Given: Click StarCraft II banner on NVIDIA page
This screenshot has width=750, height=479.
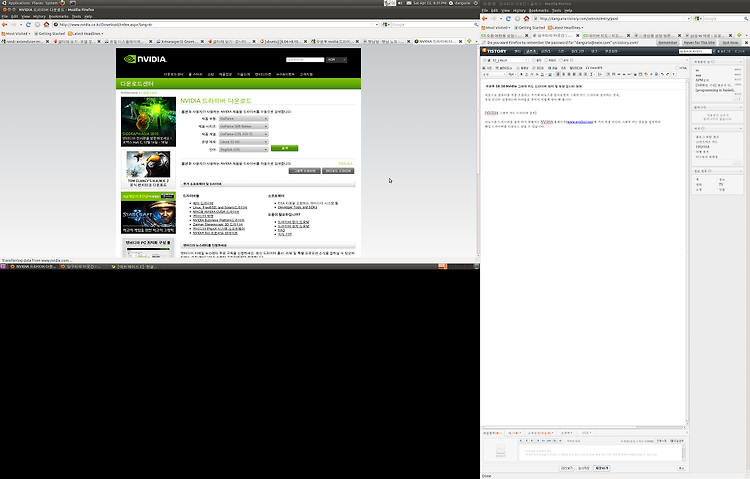Looking at the screenshot, I should tap(148, 213).
